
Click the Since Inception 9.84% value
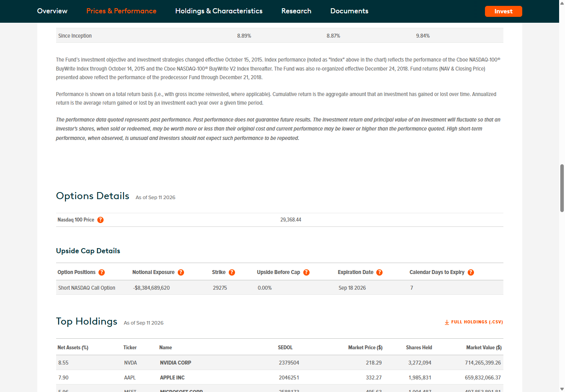tap(423, 36)
